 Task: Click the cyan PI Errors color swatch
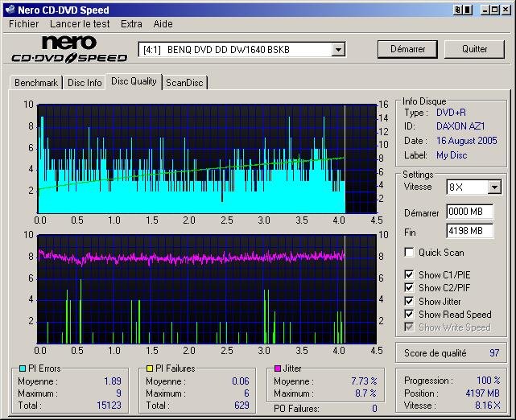(23, 369)
